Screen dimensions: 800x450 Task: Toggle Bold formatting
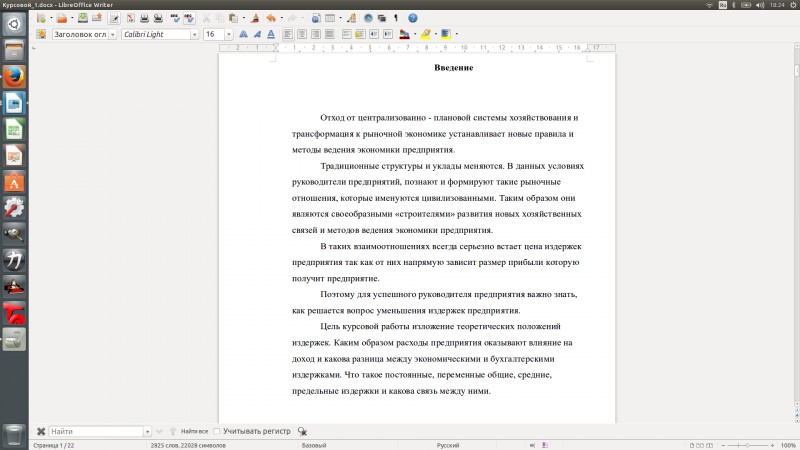point(243,34)
